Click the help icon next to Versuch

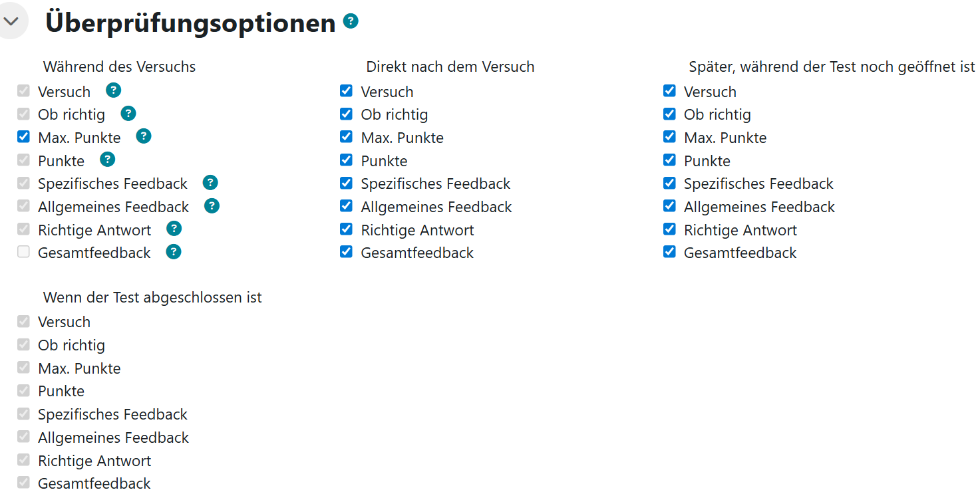click(x=113, y=90)
